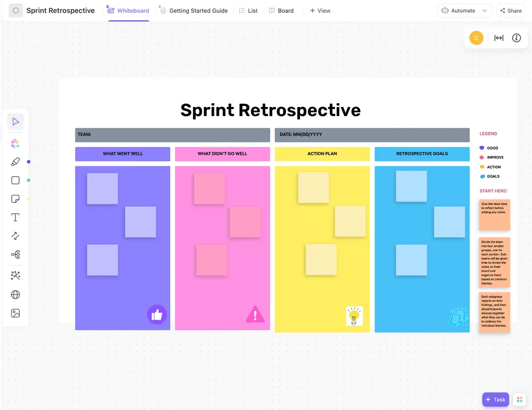Switch to the List view tab
532x410 pixels.
248,11
